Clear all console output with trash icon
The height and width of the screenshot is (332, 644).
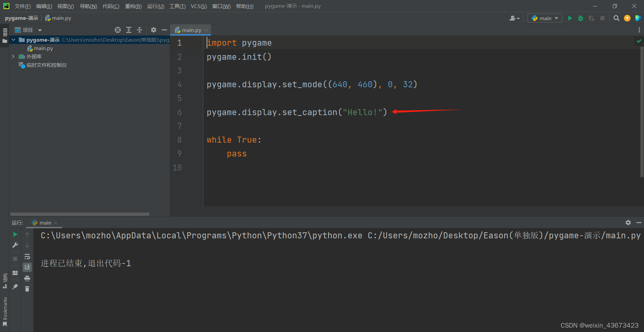point(27,289)
